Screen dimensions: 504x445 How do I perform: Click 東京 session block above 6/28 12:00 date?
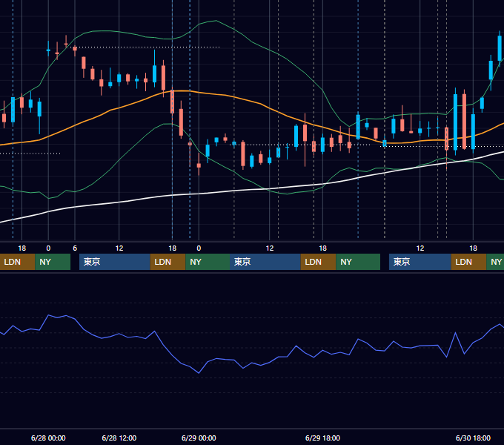tap(115, 262)
